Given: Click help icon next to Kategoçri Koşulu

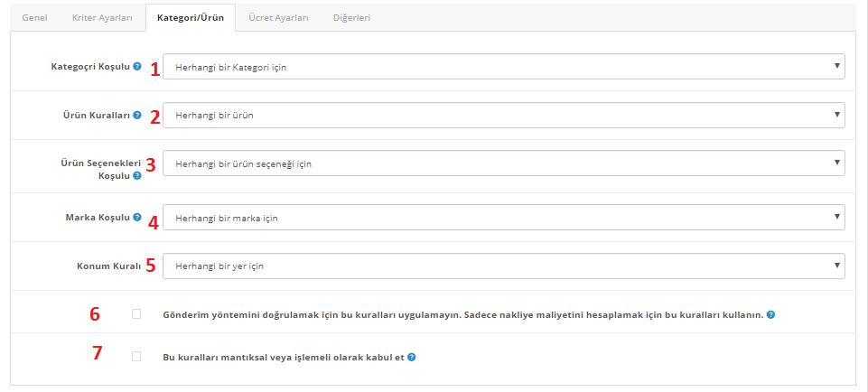Looking at the screenshot, I should [137, 67].
